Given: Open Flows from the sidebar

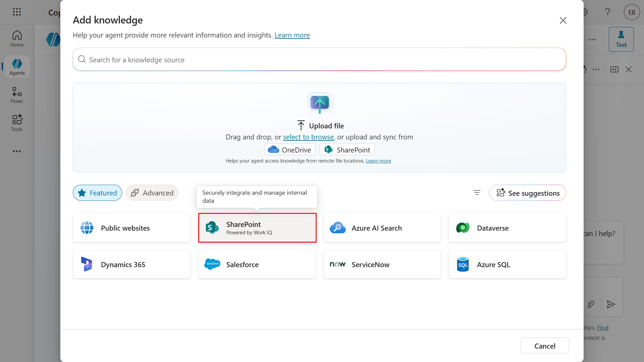Looking at the screenshot, I should 16,95.
